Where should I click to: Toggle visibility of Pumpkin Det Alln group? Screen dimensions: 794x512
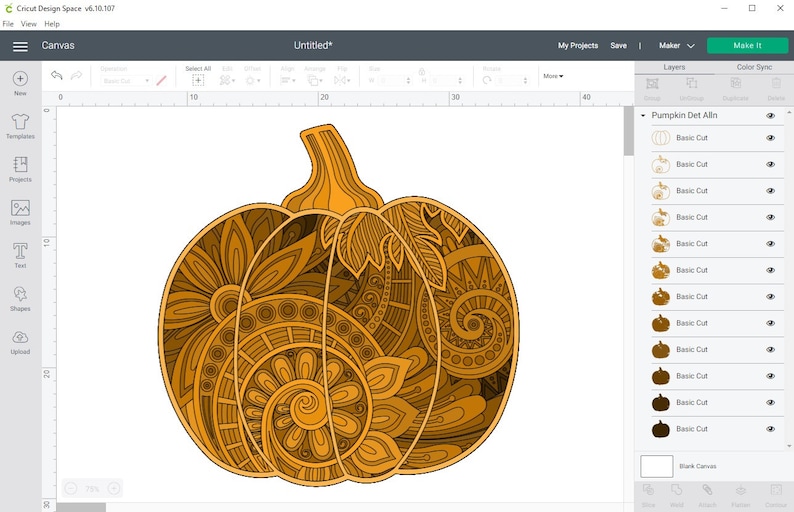(770, 115)
